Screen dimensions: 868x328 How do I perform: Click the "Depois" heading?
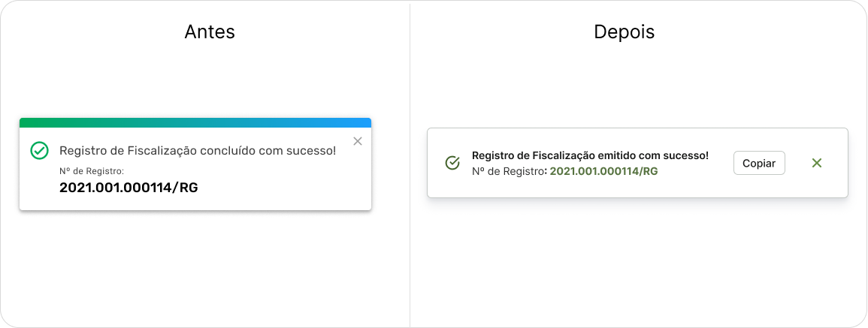pos(624,32)
